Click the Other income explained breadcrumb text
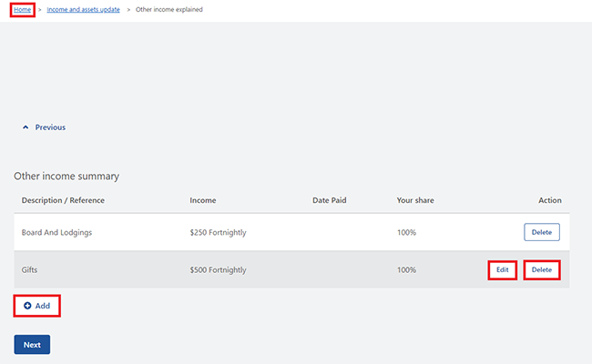The height and width of the screenshot is (364, 592). (x=169, y=9)
